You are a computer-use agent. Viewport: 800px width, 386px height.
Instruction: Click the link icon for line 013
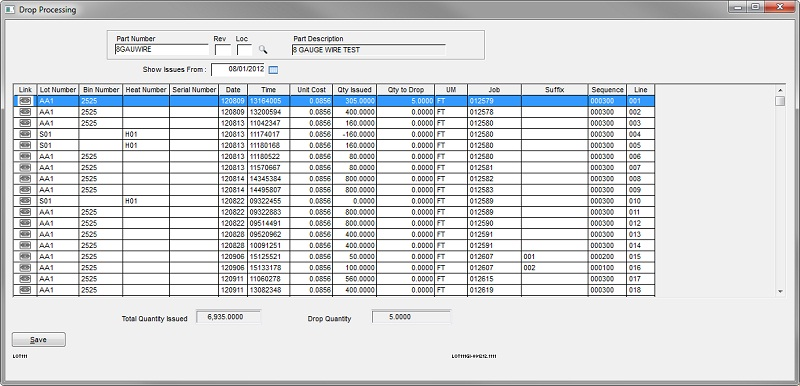pos(25,234)
